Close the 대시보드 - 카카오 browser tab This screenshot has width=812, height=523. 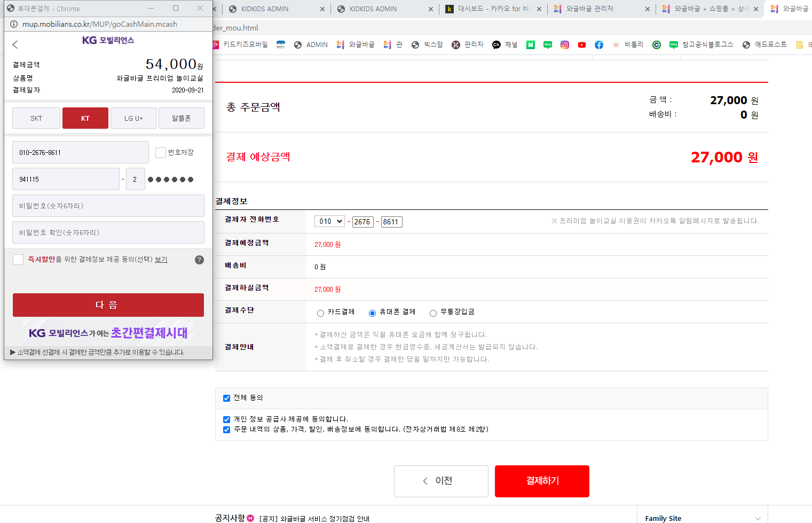coord(539,9)
